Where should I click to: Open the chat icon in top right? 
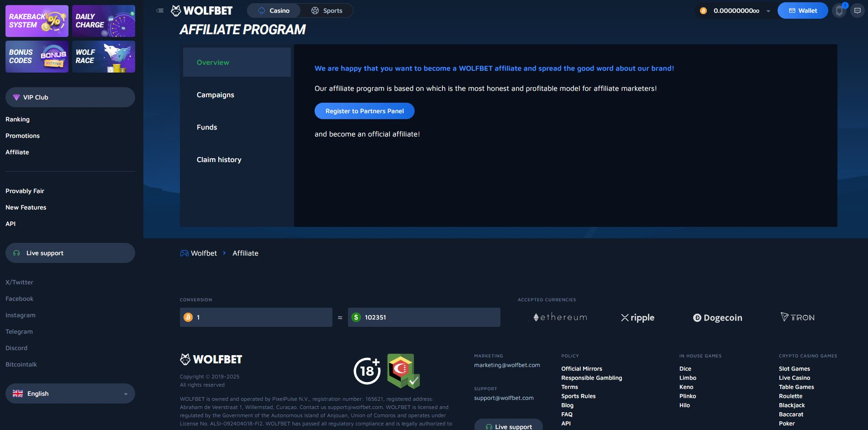click(x=857, y=10)
